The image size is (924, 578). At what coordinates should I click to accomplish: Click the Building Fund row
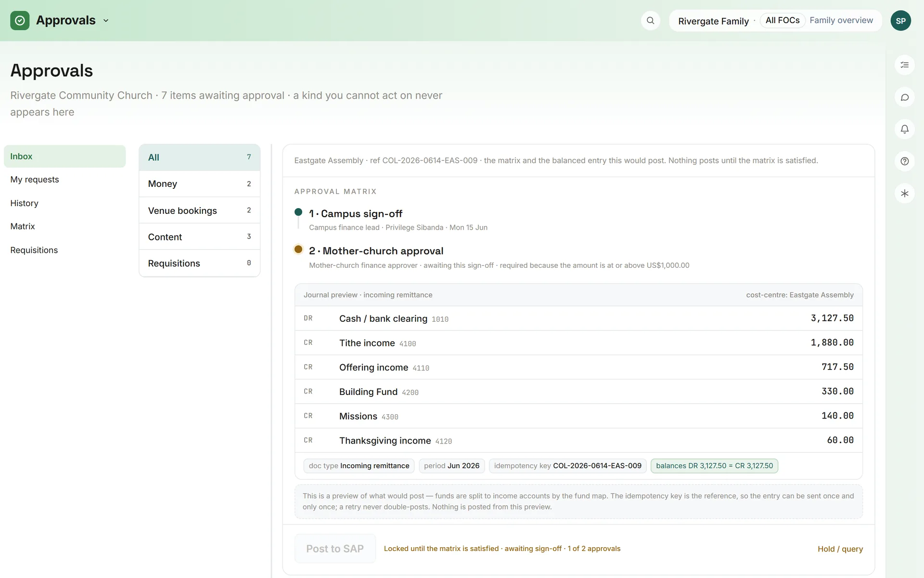pyautogui.click(x=578, y=392)
